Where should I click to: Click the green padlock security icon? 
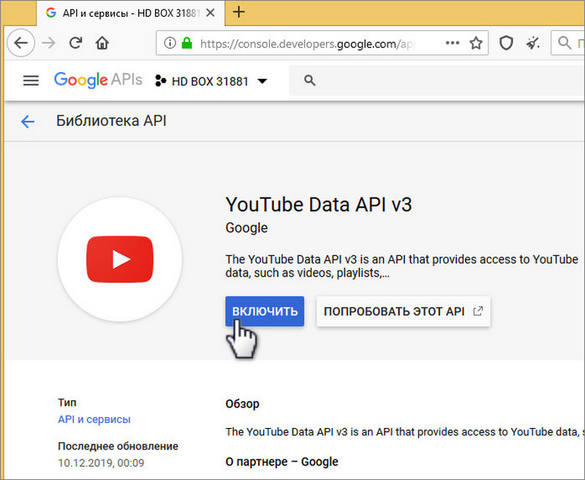point(187,43)
